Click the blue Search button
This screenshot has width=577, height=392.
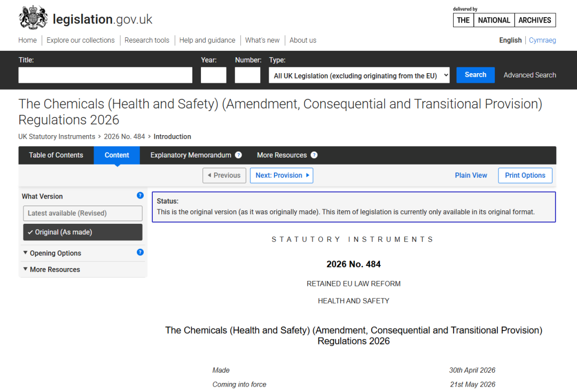pyautogui.click(x=475, y=75)
